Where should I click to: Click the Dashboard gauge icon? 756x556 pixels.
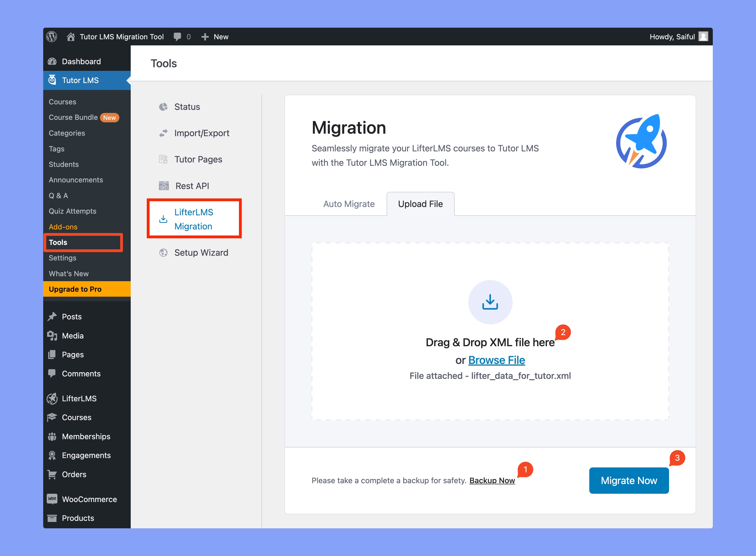click(52, 61)
